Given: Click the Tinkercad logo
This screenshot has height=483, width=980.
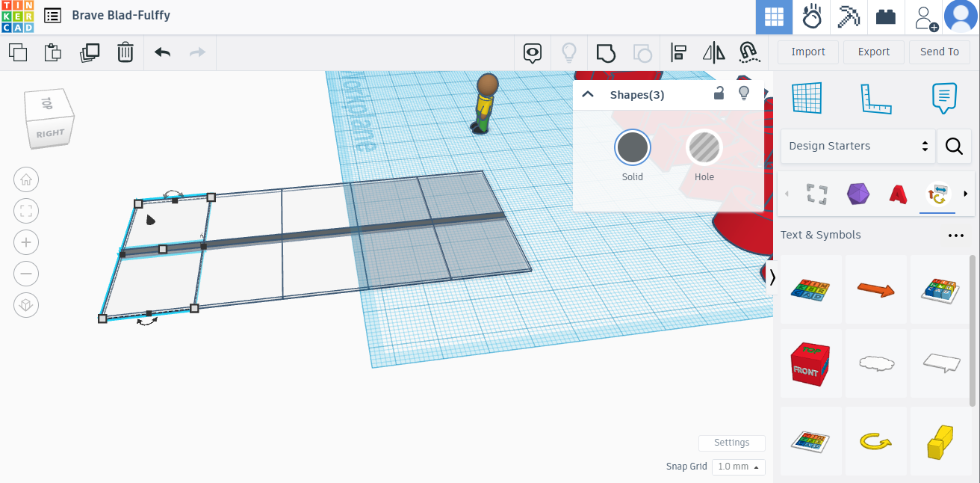Looking at the screenshot, I should coord(17,16).
